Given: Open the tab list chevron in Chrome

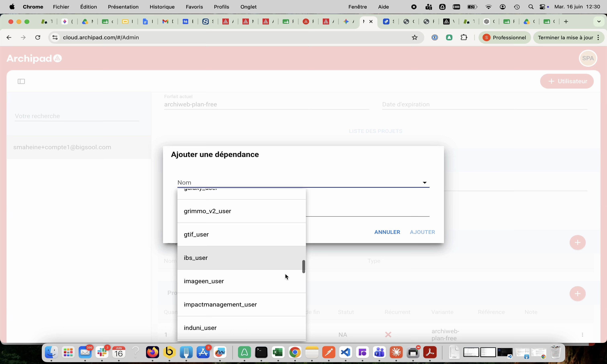Looking at the screenshot, I should (599, 22).
